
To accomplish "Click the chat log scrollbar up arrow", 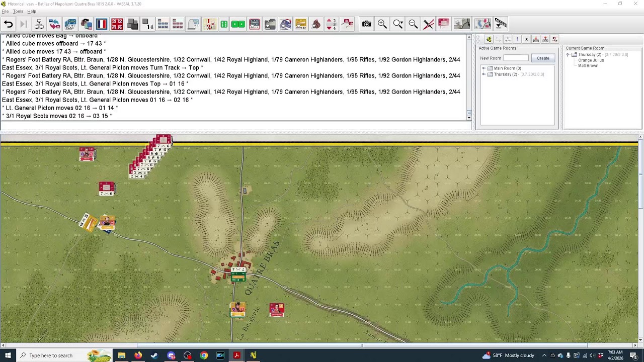I will coord(469,37).
